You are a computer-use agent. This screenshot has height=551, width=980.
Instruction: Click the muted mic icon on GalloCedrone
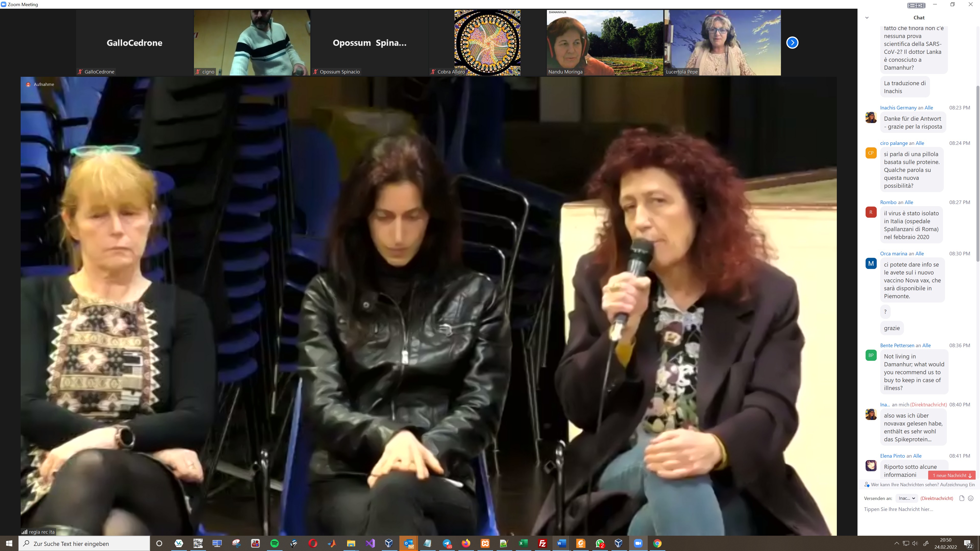click(x=80, y=71)
